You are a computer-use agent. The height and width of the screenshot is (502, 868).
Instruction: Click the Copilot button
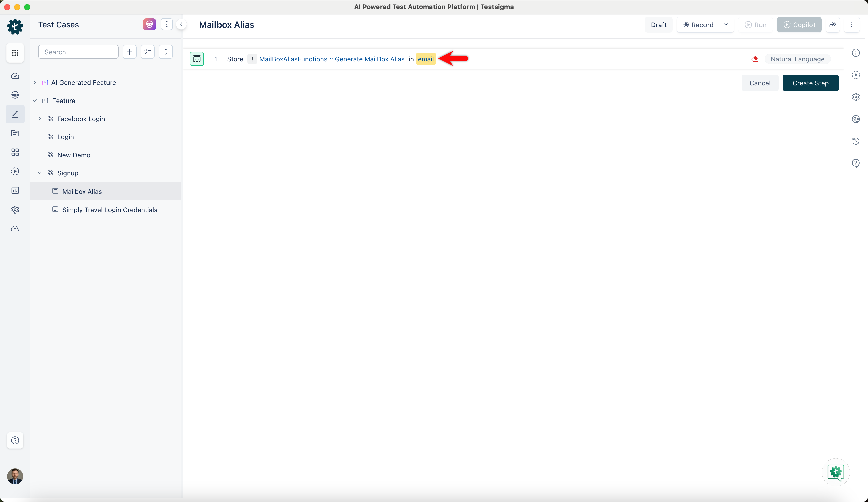799,25
